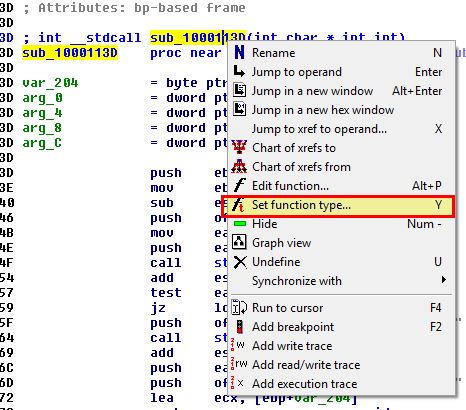Click the Jump to operand arrow icon
Image resolution: width=466 pixels, height=410 pixels.
239,72
